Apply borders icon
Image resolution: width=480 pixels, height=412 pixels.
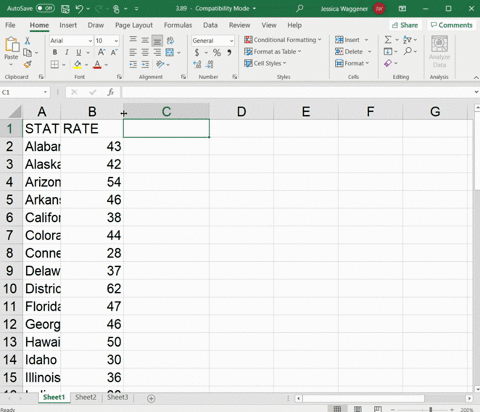[x=55, y=64]
